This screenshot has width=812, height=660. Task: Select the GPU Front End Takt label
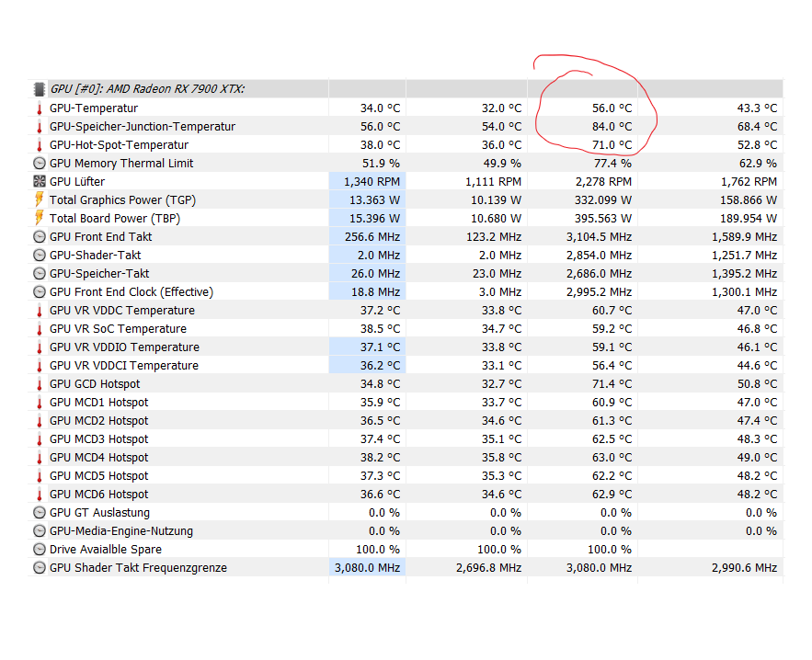click(x=101, y=237)
